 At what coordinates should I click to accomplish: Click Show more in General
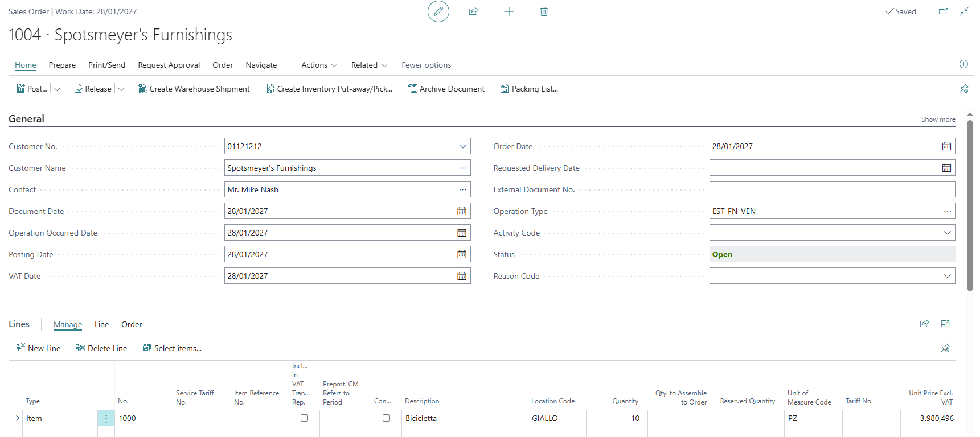click(938, 119)
